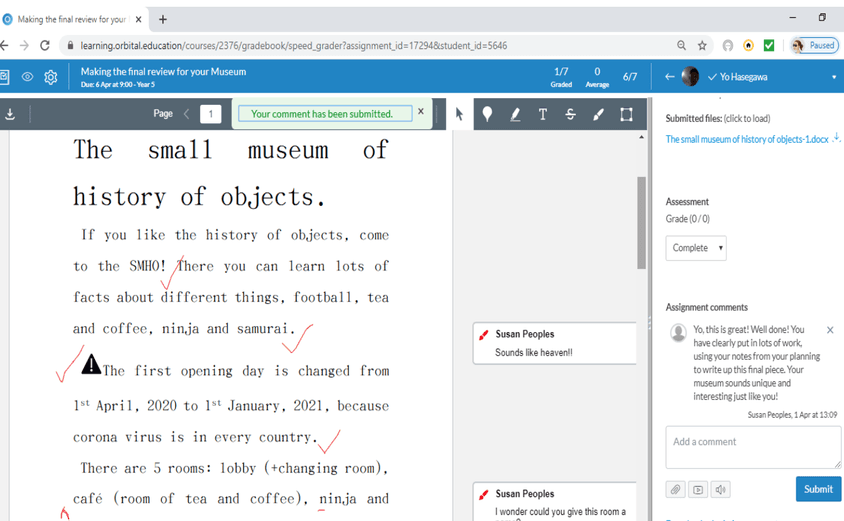844x521 pixels.
Task: Select the point annotation pin tool
Action: 487,114
